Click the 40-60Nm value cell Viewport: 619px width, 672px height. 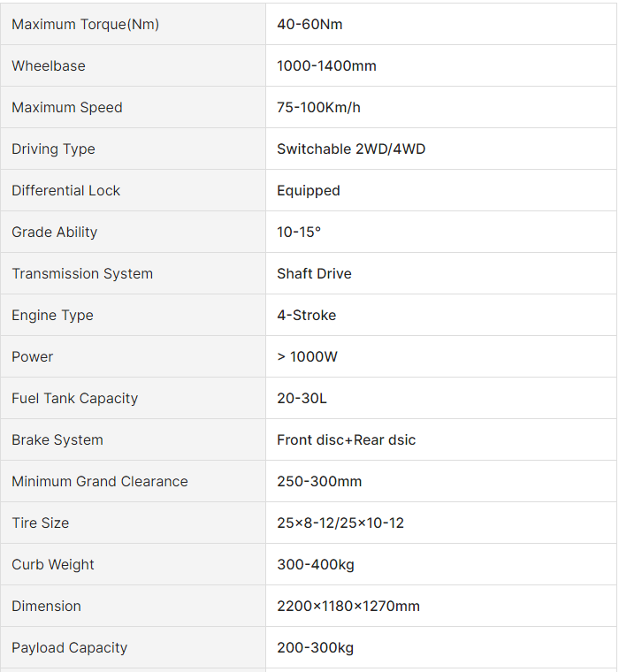(x=309, y=25)
